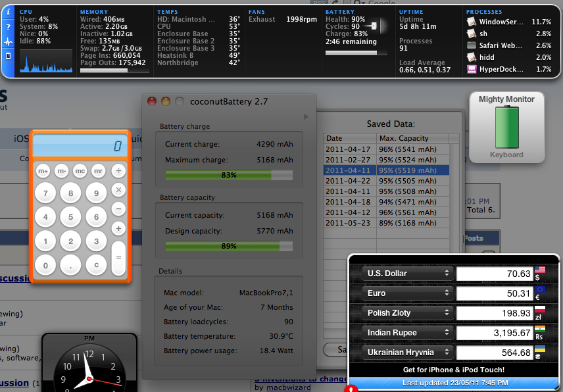Screen dimensions: 563x392
Task: Open the Indian Rupee currency dropdown
Action: pyautogui.click(x=407, y=333)
